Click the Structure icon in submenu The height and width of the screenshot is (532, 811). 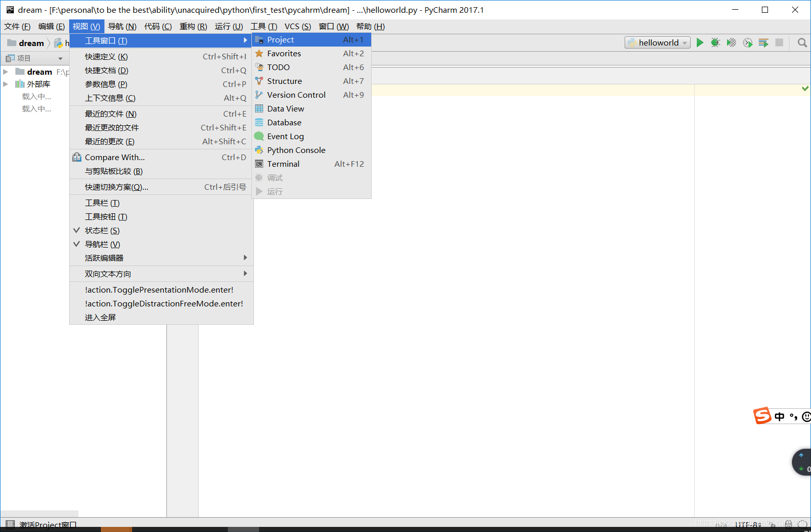point(259,81)
